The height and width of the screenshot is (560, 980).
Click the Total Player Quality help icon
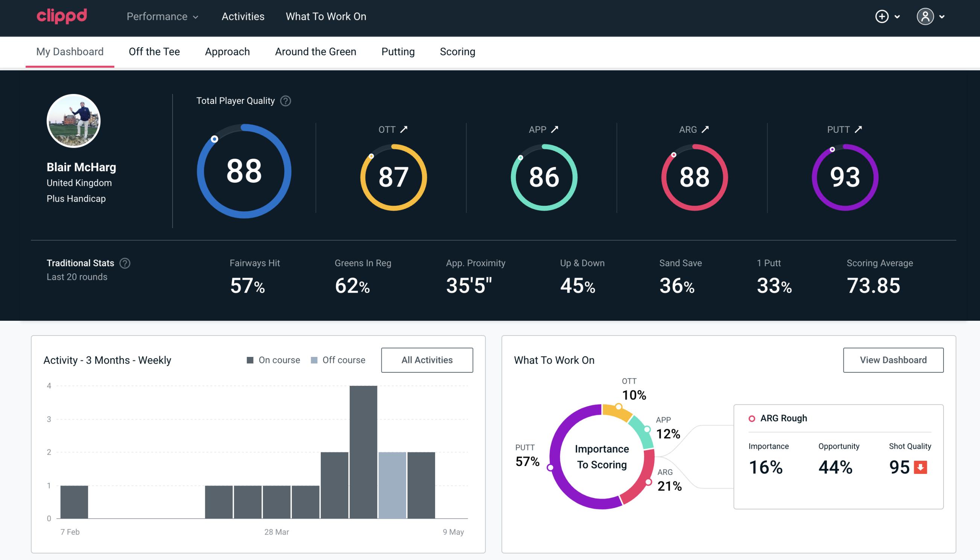point(285,100)
